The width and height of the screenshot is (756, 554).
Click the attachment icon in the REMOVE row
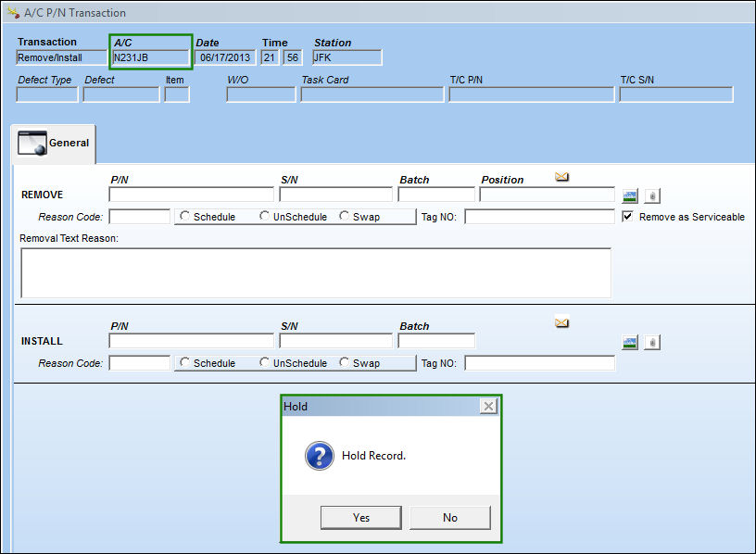[x=652, y=195]
